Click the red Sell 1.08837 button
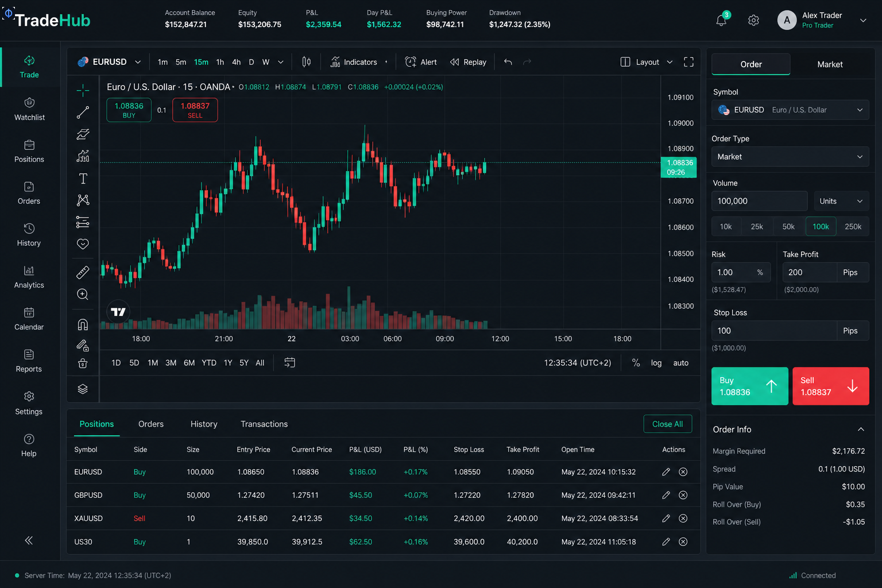The width and height of the screenshot is (882, 588). pyautogui.click(x=830, y=386)
